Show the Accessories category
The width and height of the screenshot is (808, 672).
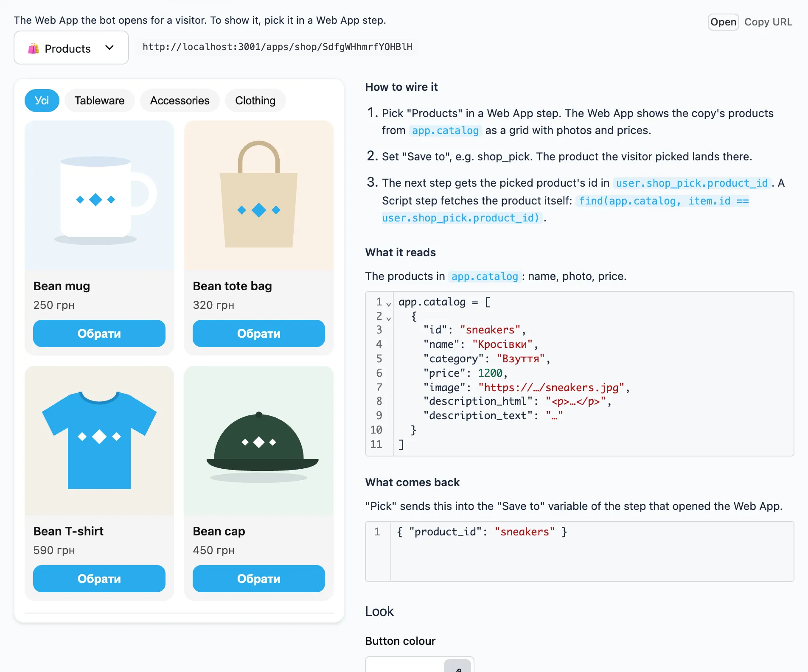180,101
